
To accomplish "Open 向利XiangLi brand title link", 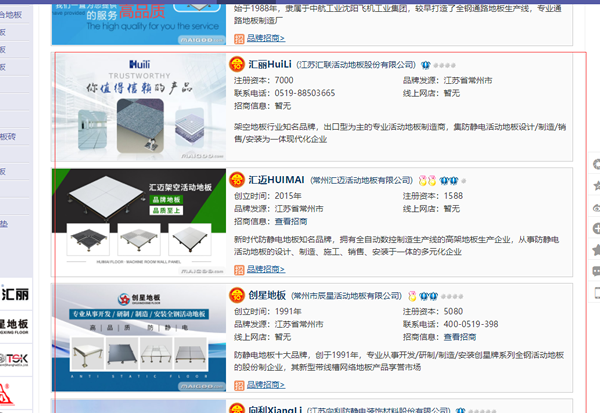I will [271, 409].
